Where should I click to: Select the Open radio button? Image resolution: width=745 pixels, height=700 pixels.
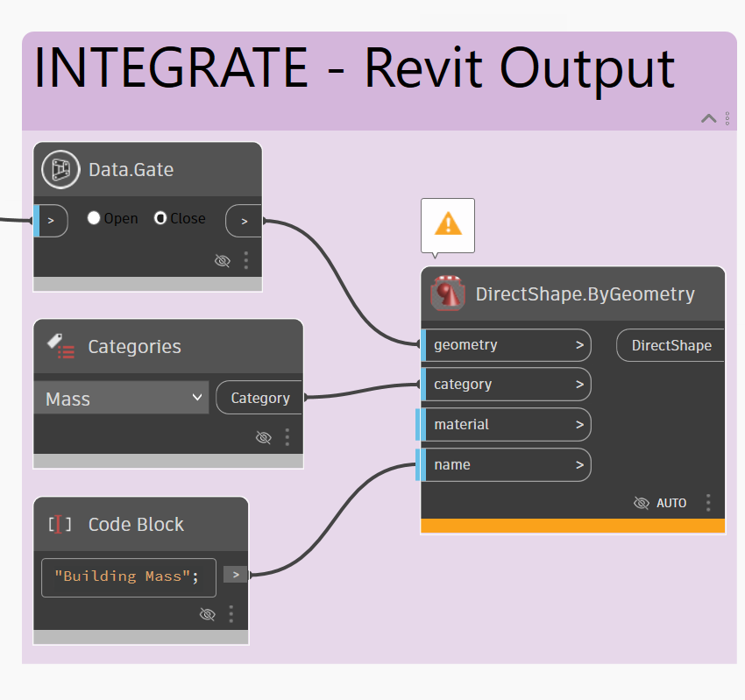tap(95, 218)
